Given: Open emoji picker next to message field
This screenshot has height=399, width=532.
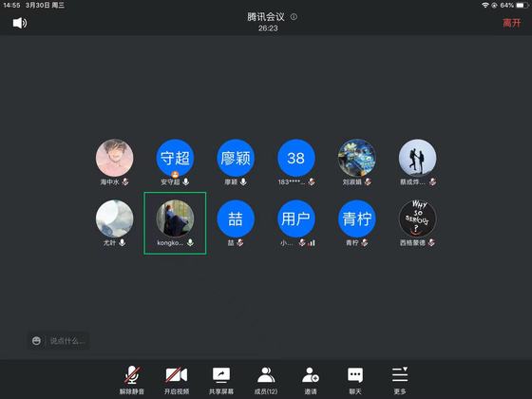Looking at the screenshot, I should [x=36, y=341].
